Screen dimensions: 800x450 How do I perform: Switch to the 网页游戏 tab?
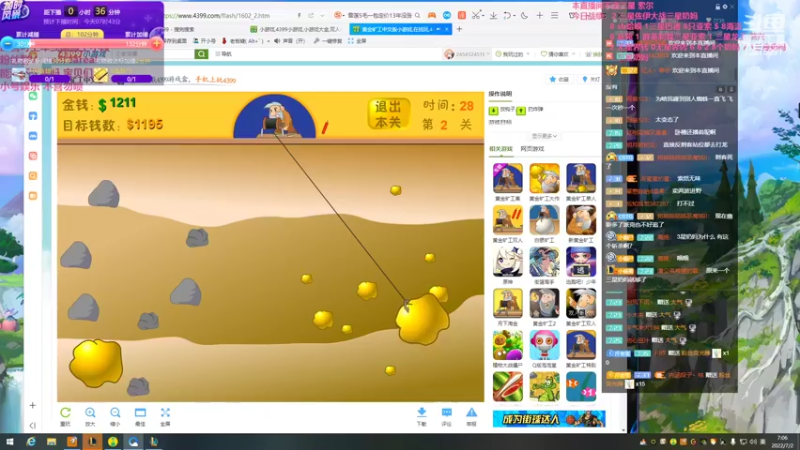click(532, 149)
